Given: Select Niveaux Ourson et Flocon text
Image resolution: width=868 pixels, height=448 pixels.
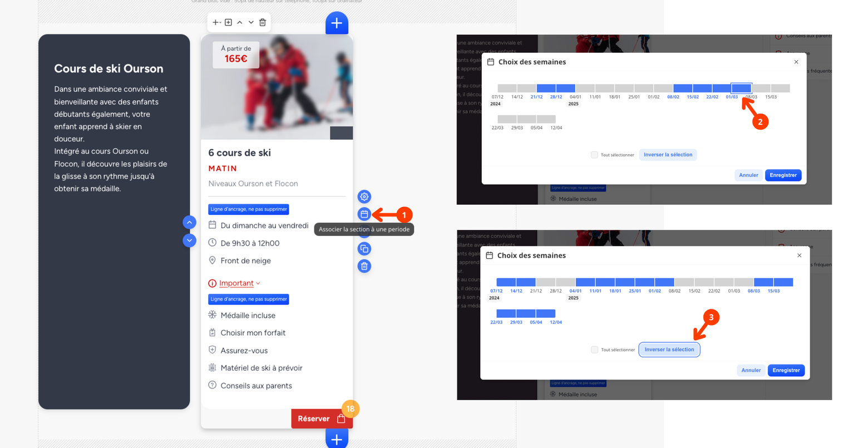Looking at the screenshot, I should coord(253,184).
